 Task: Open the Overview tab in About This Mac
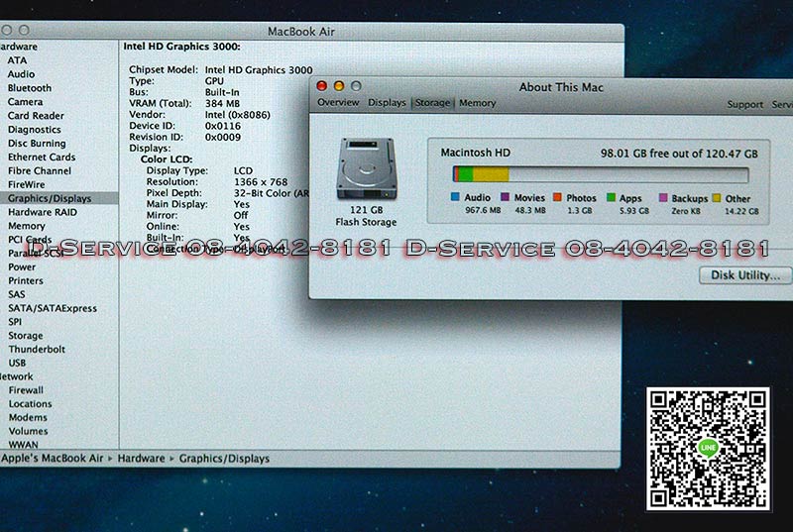coord(338,103)
